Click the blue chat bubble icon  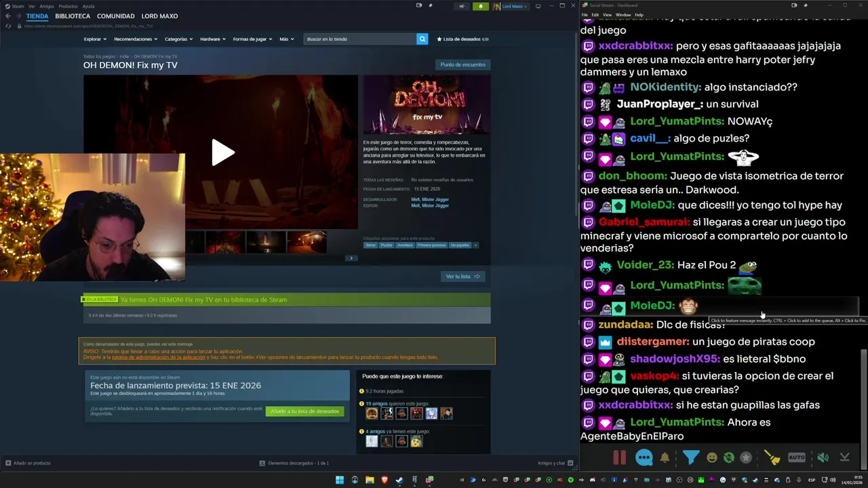click(x=644, y=457)
